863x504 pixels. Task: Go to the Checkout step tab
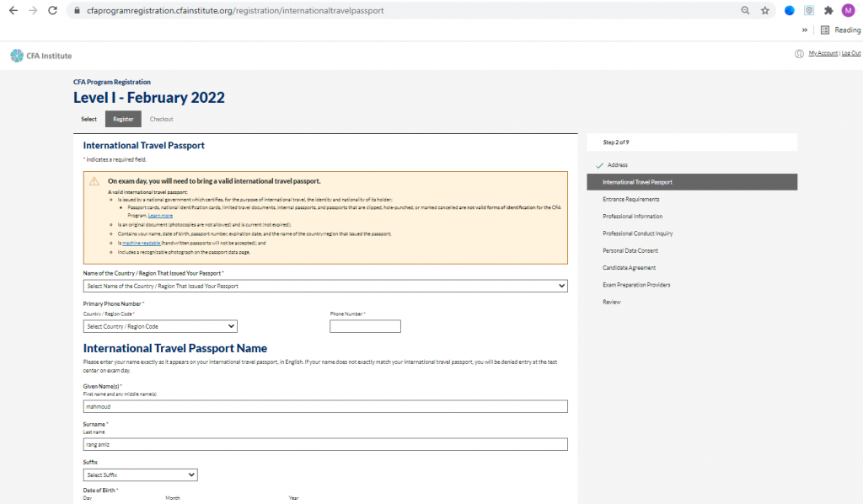(x=161, y=119)
